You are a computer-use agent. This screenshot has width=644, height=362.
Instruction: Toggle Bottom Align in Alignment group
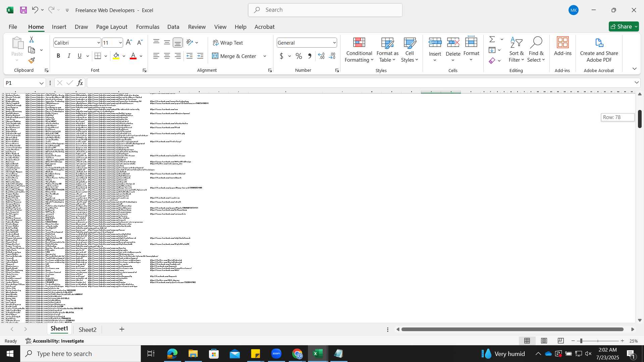pos(178,43)
